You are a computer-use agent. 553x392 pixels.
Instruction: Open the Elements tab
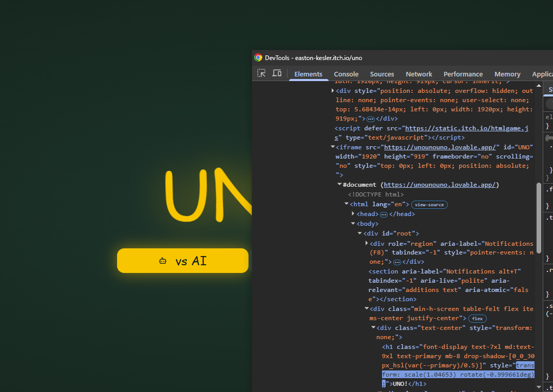click(x=308, y=74)
